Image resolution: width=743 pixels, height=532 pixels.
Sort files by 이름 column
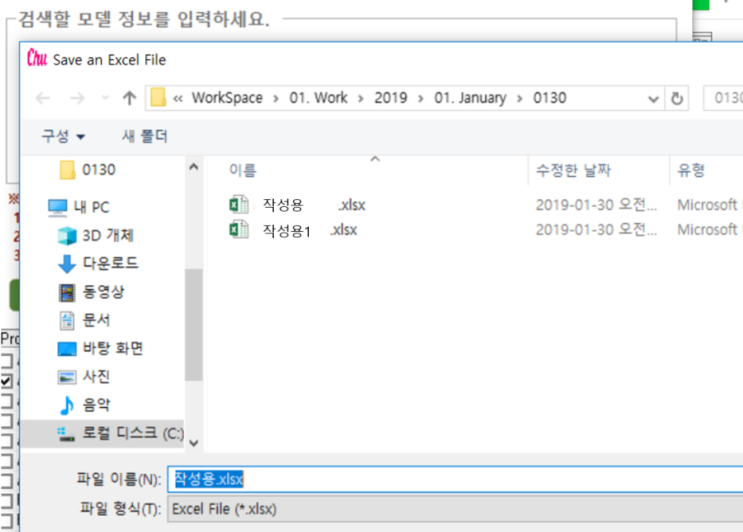click(243, 170)
